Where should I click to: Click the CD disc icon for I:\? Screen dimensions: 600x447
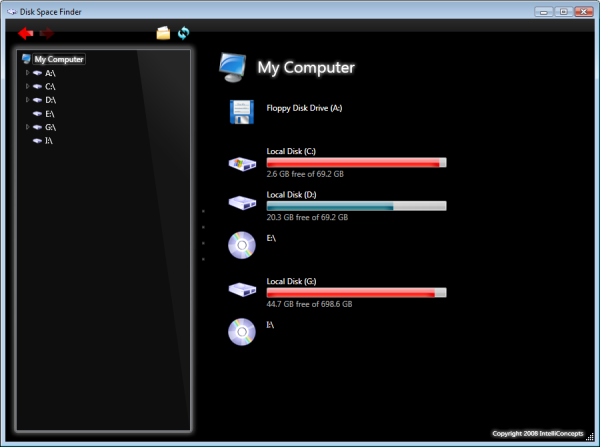242,332
